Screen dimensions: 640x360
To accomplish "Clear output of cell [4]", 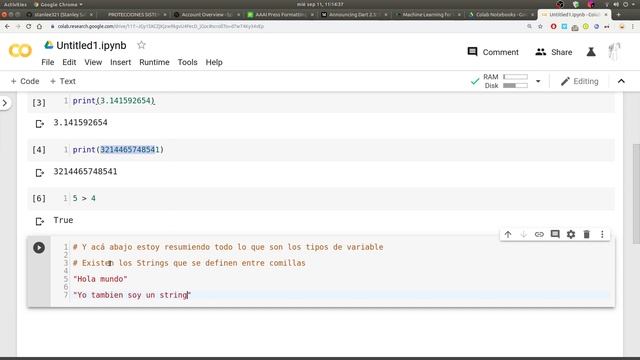I will tap(39, 173).
